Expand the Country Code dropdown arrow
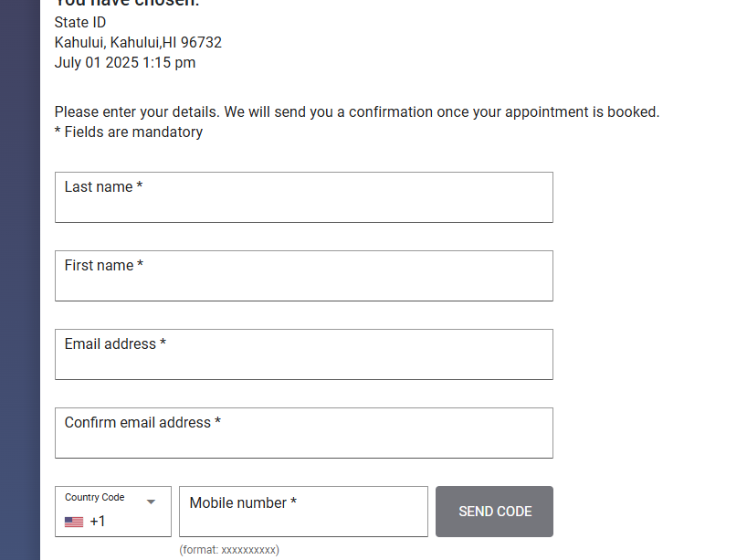The image size is (747, 560). pos(151,502)
